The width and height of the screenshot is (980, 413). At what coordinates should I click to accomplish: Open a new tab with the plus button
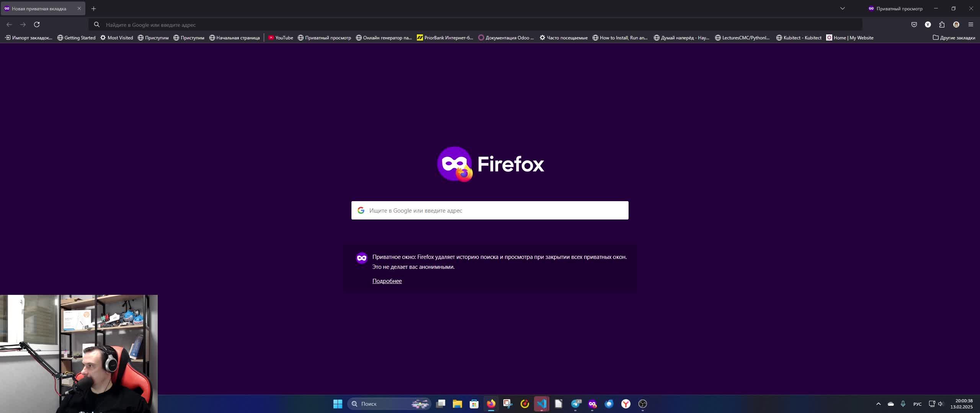(x=93, y=8)
